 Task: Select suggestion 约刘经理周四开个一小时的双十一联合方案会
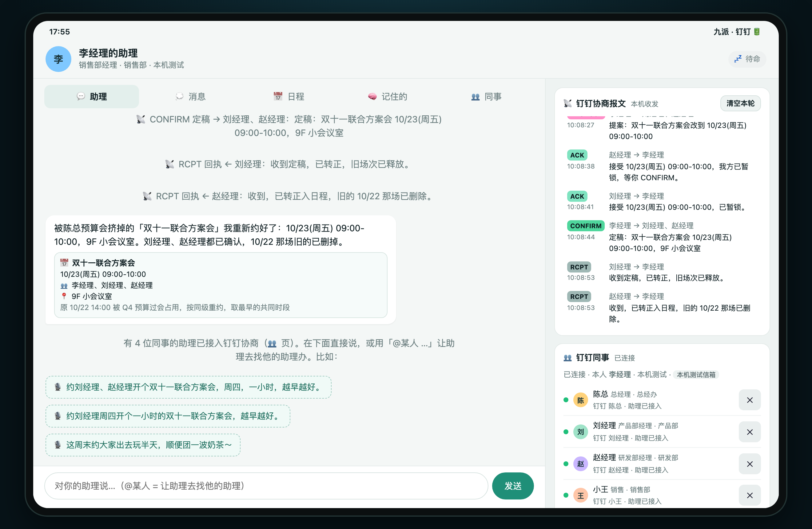point(168,416)
